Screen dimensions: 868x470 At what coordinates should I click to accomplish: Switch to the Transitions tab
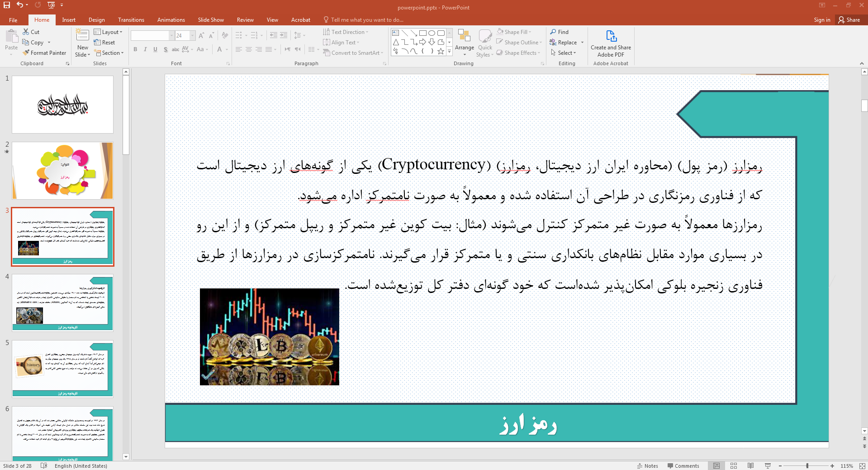tap(131, 20)
